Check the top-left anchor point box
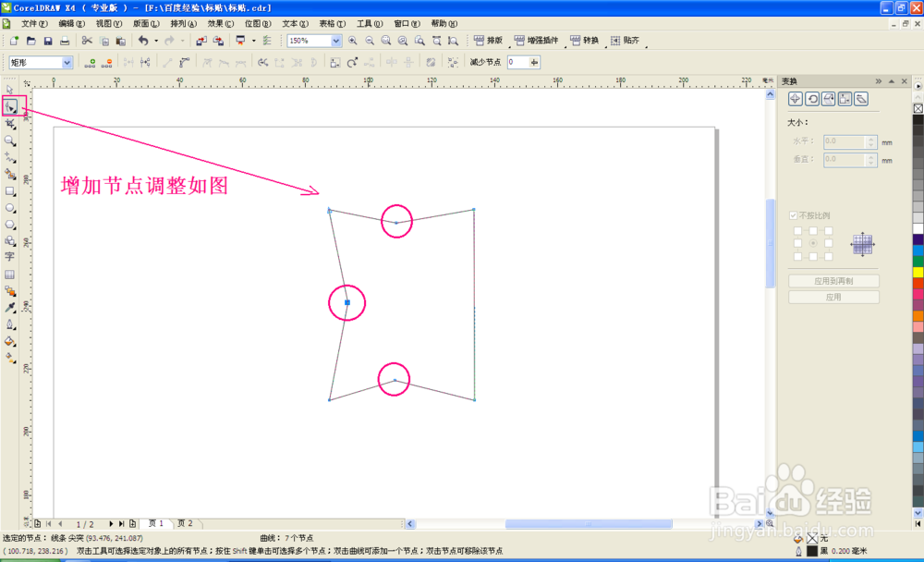Image resolution: width=924 pixels, height=562 pixels. coord(797,231)
